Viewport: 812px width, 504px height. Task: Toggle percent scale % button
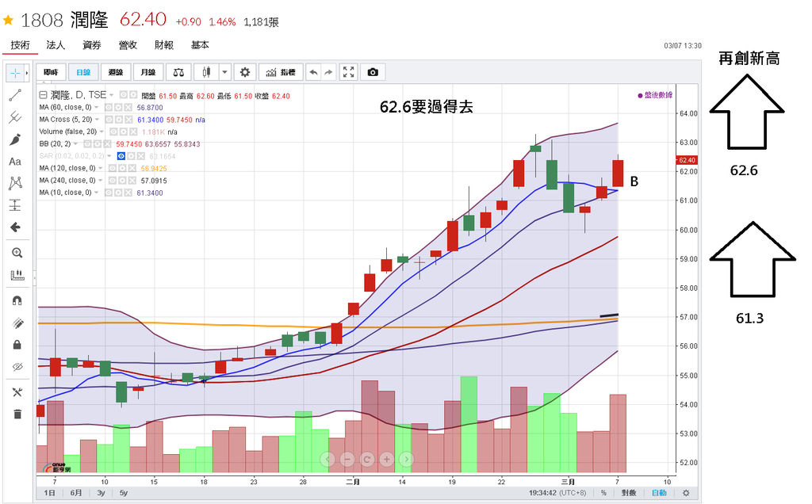click(x=603, y=493)
